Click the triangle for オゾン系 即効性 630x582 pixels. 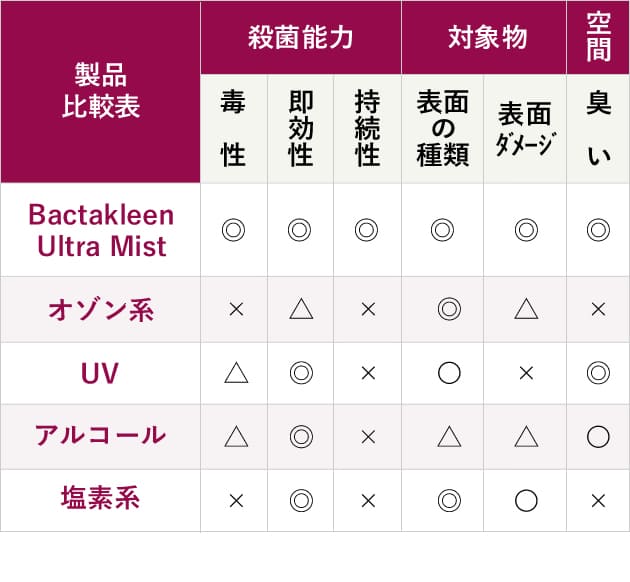coord(301,309)
